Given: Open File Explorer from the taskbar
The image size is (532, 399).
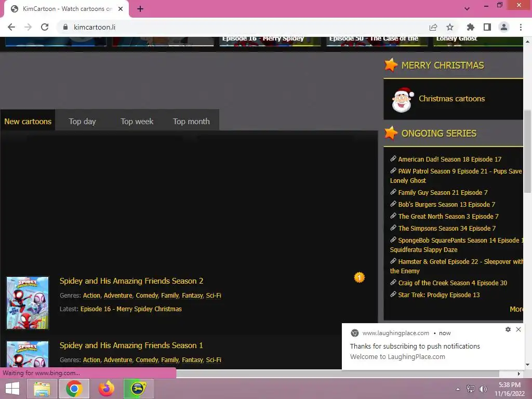Looking at the screenshot, I should click(43, 389).
